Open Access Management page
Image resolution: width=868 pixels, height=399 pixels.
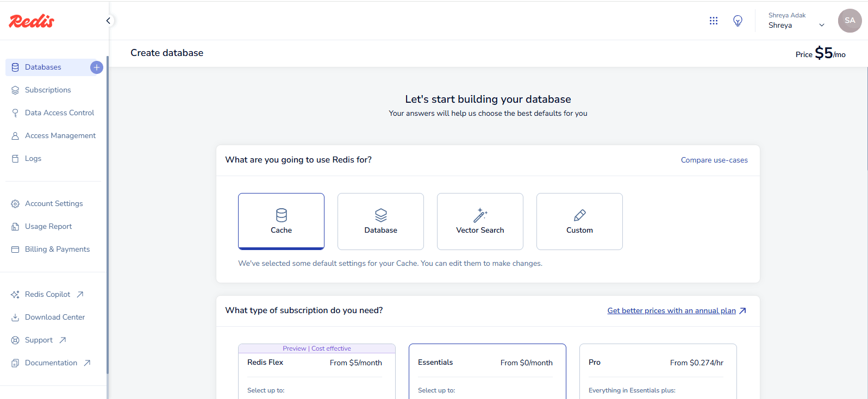click(x=60, y=136)
